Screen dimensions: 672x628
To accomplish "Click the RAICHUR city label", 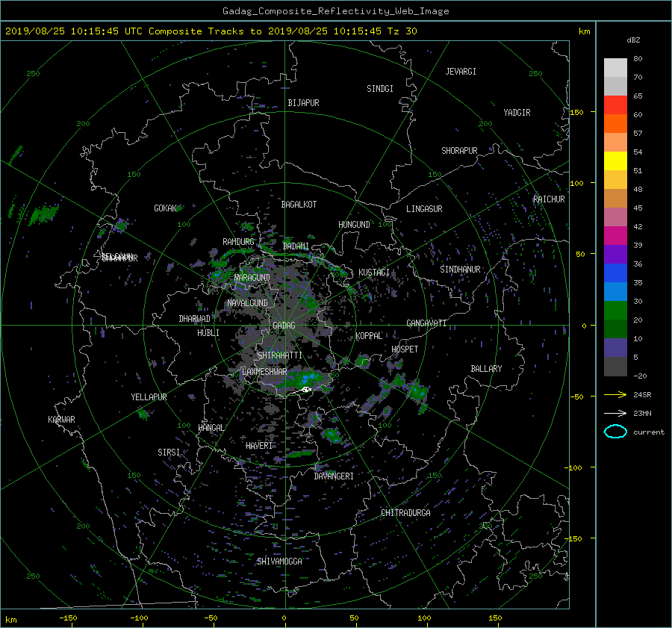I will click(x=549, y=199).
